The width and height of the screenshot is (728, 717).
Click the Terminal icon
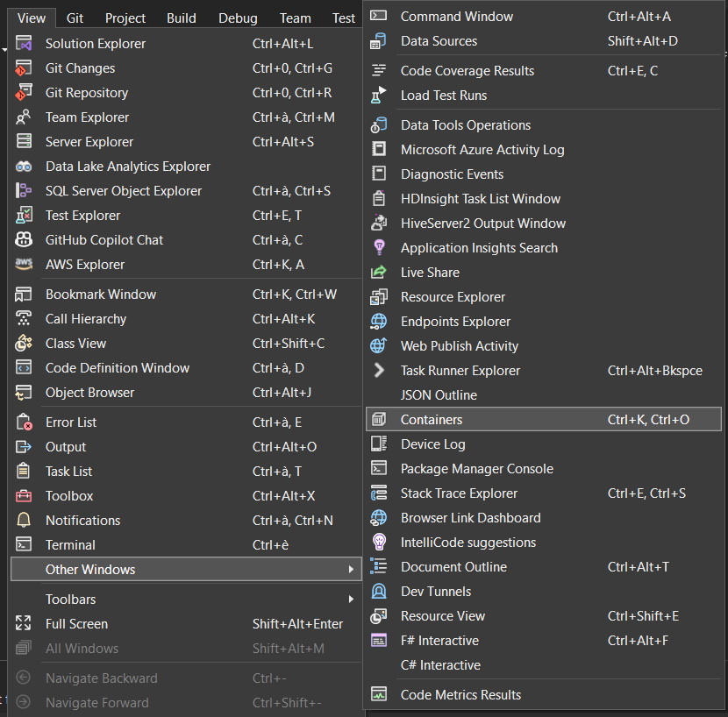[24, 544]
